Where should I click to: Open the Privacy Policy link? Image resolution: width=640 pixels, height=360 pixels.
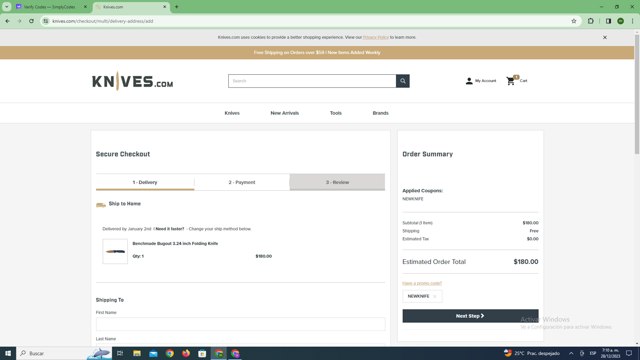[376, 37]
